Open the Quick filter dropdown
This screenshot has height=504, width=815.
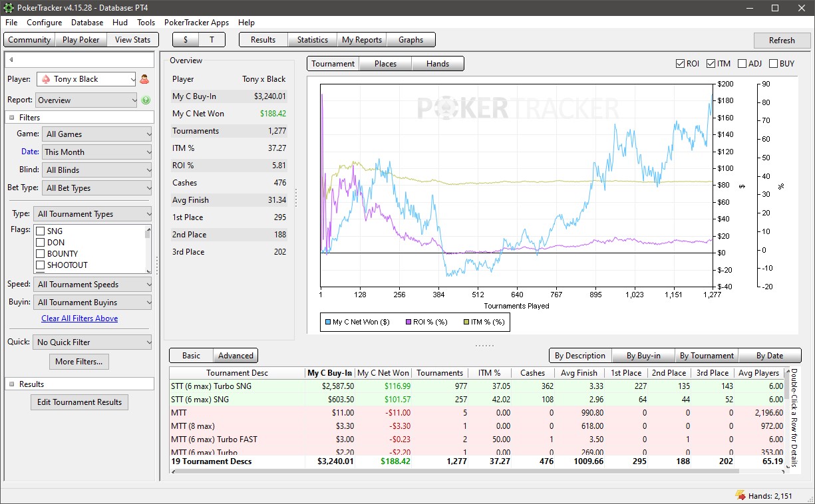point(93,342)
